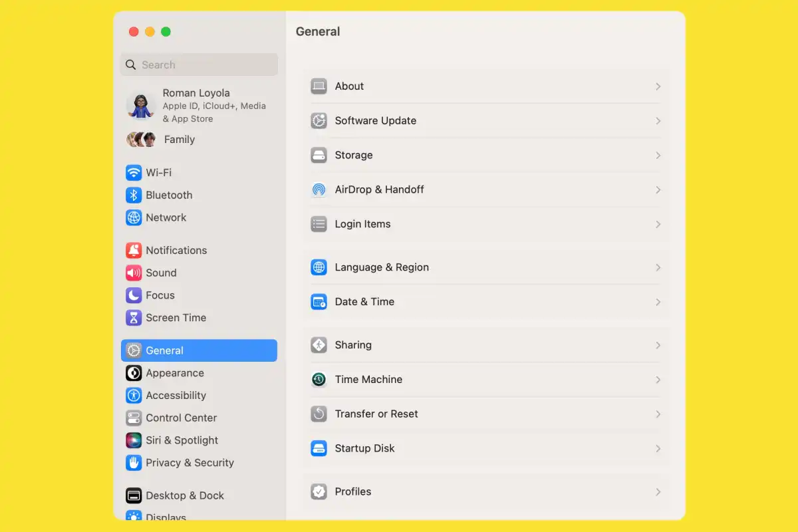Click the Screen Time hourglass icon
This screenshot has height=532, width=798.
click(x=134, y=318)
